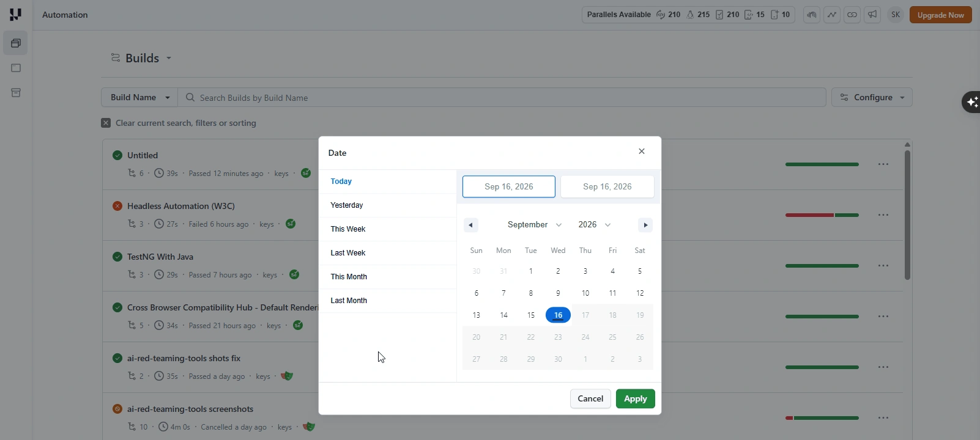Select the This Week preset
This screenshot has width=980, height=440.
[388, 229]
